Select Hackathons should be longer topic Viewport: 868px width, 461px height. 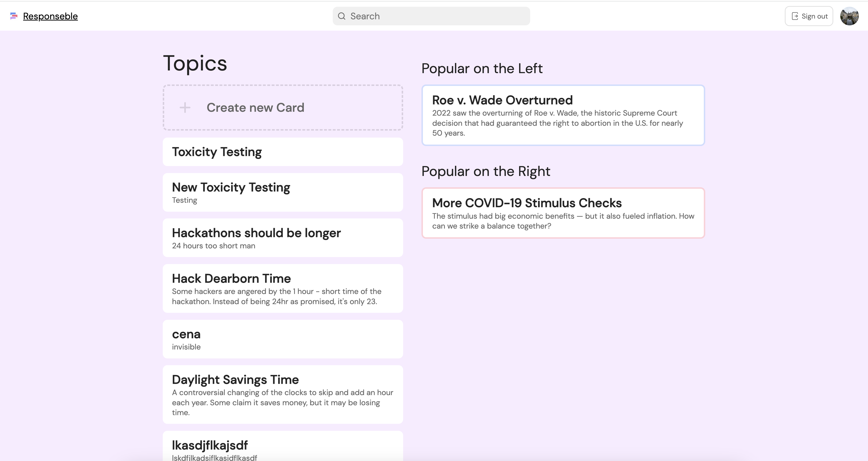pyautogui.click(x=283, y=238)
